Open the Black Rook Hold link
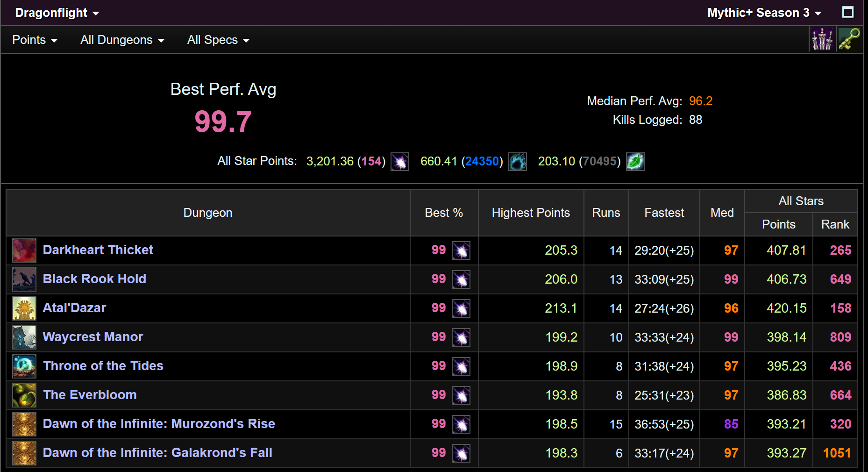This screenshot has width=868, height=472. click(x=94, y=279)
